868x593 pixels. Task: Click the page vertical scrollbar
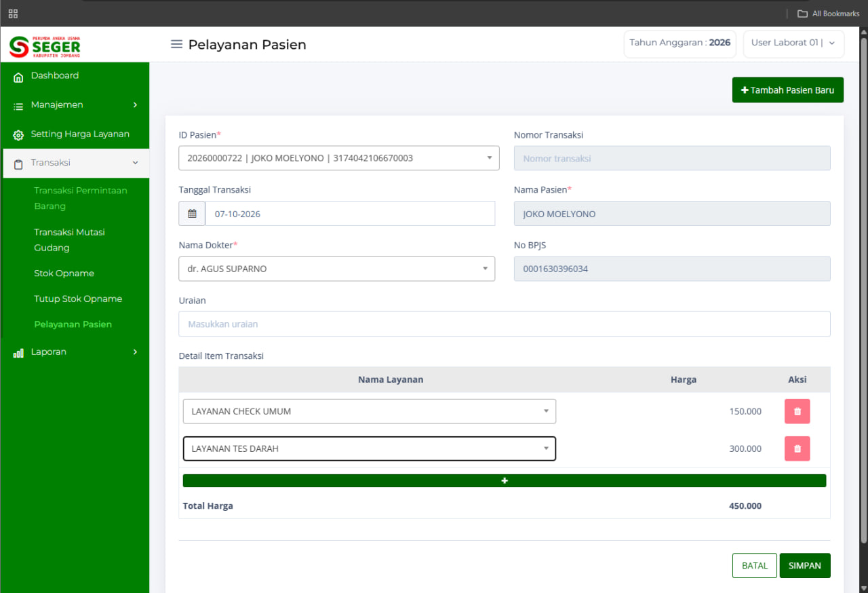[863, 290]
